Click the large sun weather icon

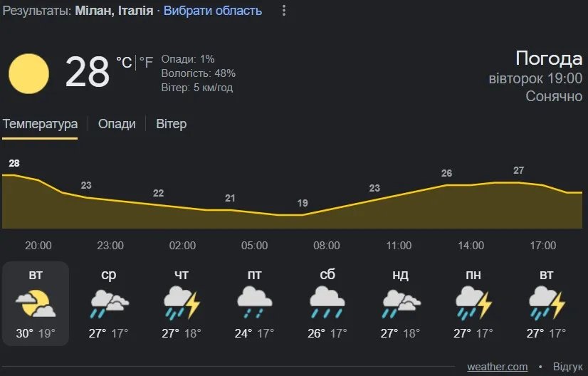[28, 73]
